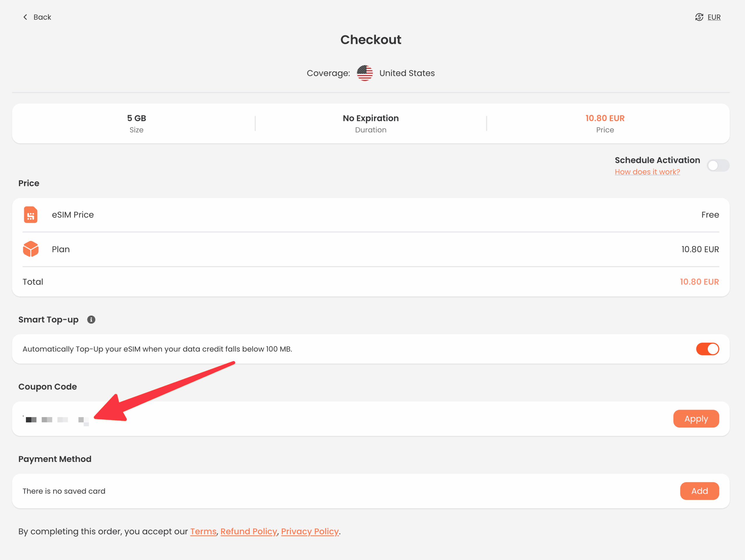
Task: Click the Plan box icon
Action: (31, 249)
